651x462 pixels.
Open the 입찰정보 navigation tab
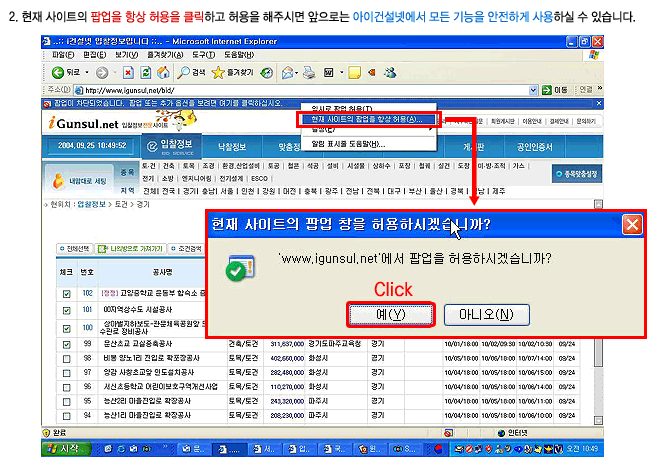(x=171, y=146)
